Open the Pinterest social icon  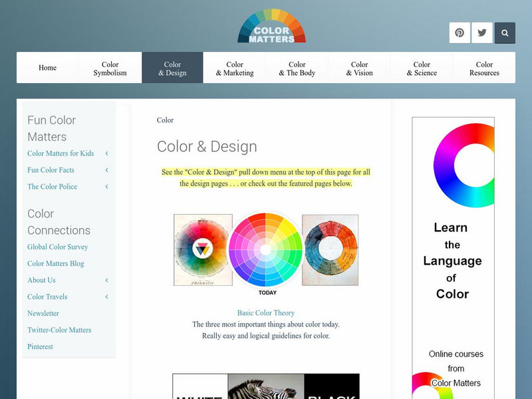point(460,33)
